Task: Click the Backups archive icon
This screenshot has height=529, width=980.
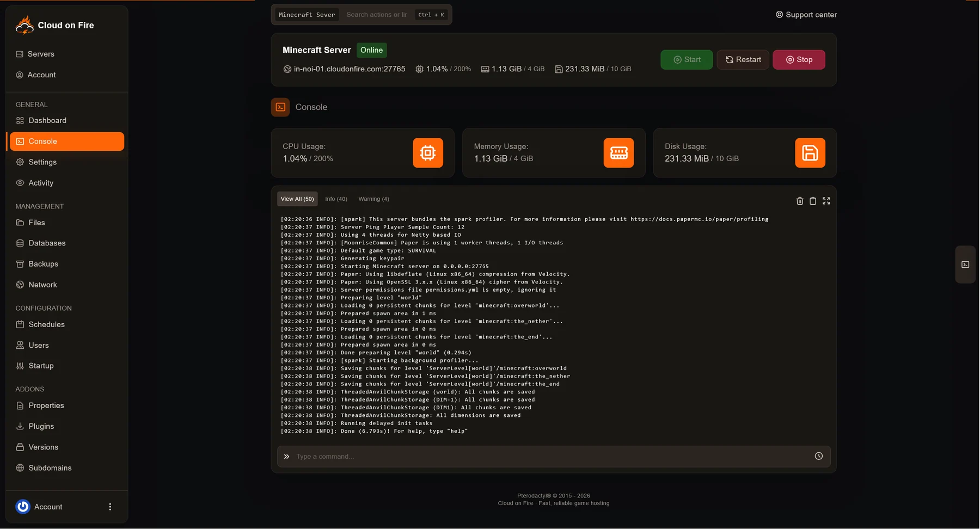Action: pos(20,264)
